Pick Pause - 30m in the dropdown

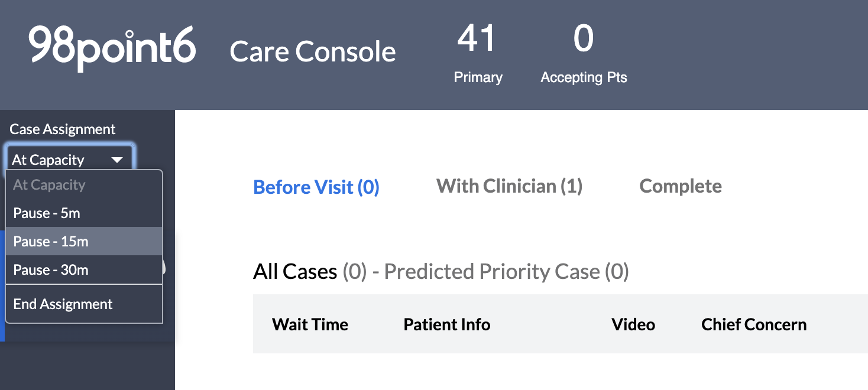(84, 270)
